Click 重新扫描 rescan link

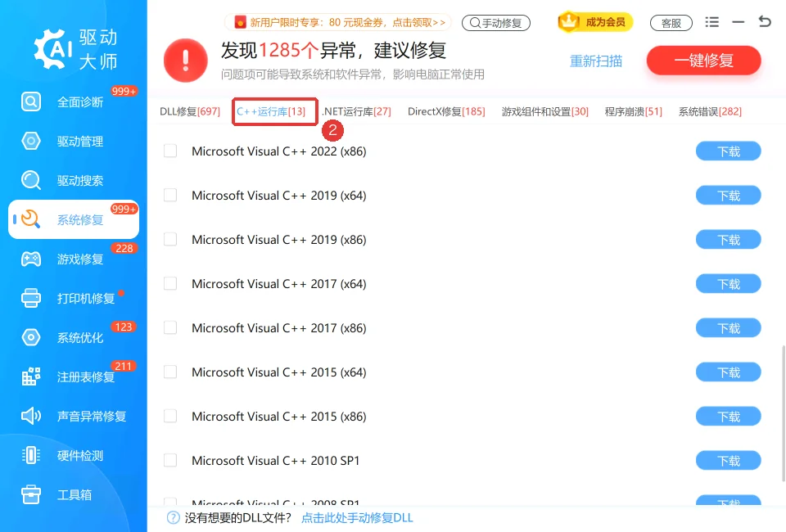tap(595, 61)
